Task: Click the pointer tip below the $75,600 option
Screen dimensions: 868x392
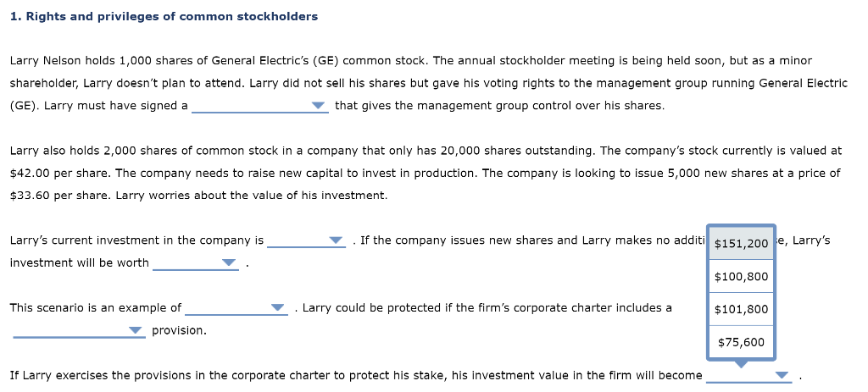Action: point(741,364)
